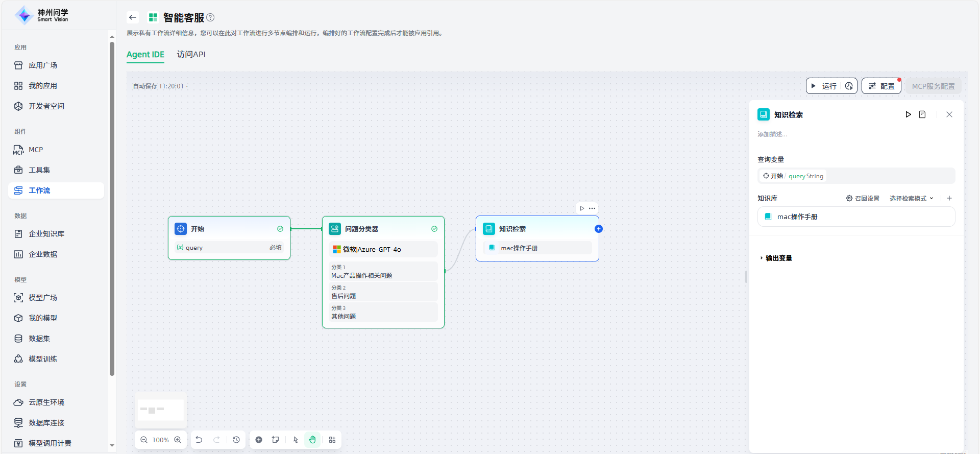The height and width of the screenshot is (454, 980).
Task: Toggle the hand pan mode
Action: [x=312, y=440]
